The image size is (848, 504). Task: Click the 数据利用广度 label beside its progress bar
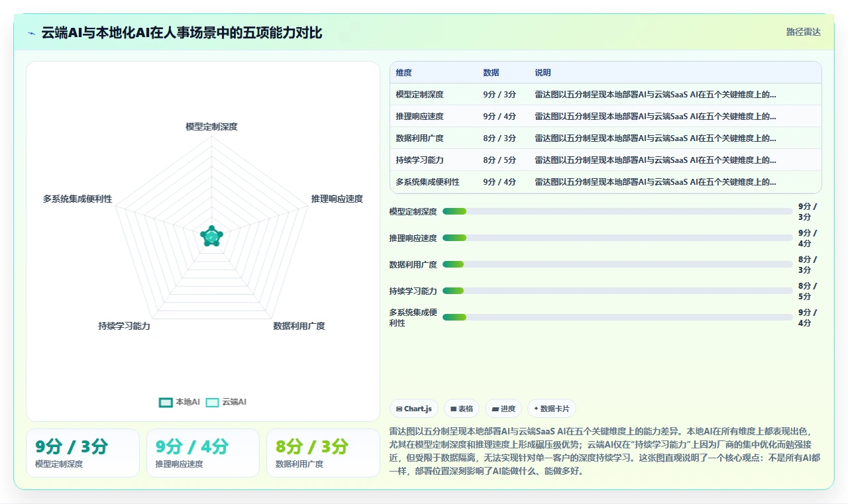tap(413, 265)
